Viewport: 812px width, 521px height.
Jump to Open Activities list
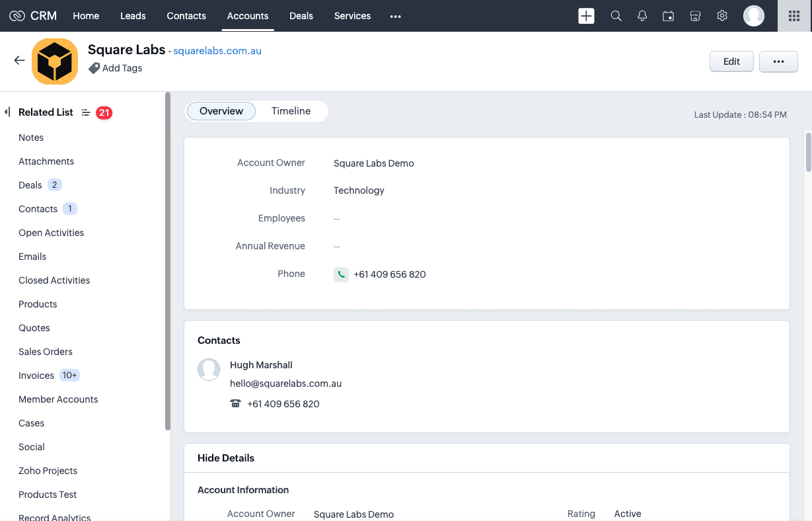[51, 233]
